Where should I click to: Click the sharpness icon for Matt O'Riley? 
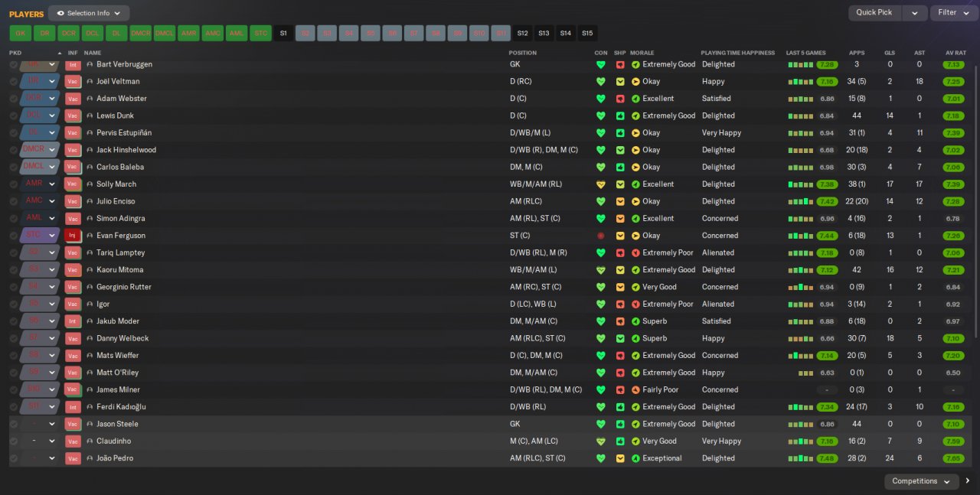coord(620,373)
